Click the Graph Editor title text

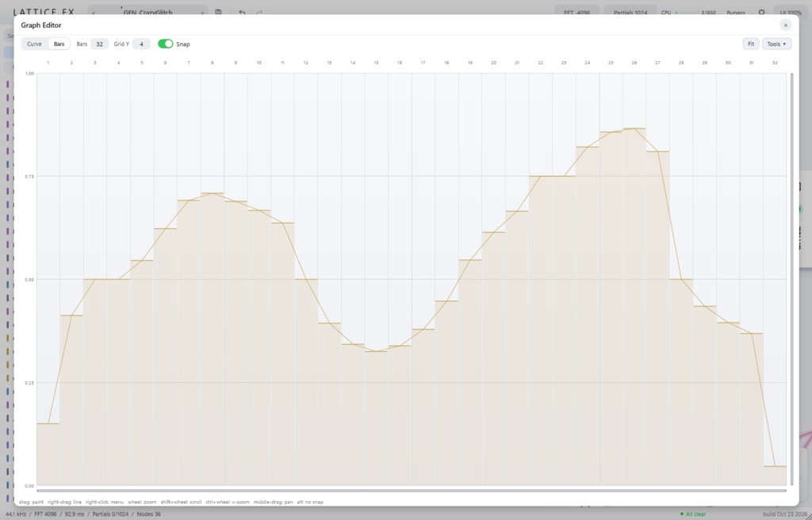[x=41, y=25]
